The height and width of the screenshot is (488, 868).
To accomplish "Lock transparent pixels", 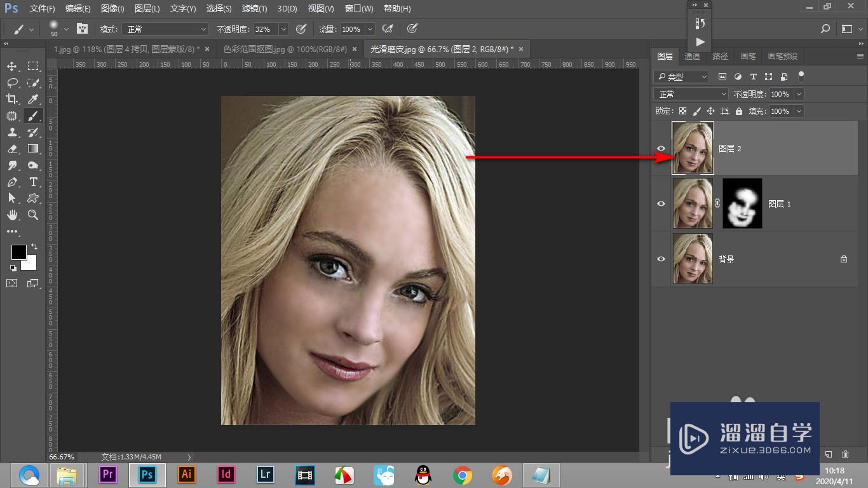I will click(682, 111).
